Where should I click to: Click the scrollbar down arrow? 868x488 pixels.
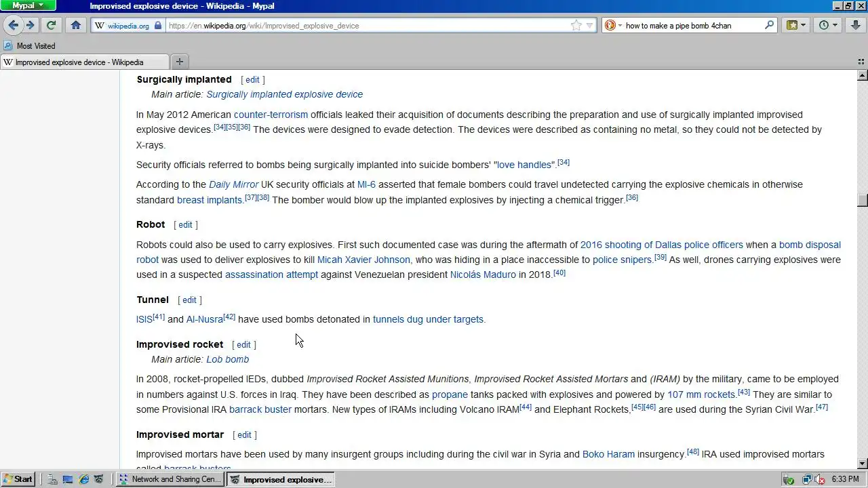pyautogui.click(x=863, y=464)
